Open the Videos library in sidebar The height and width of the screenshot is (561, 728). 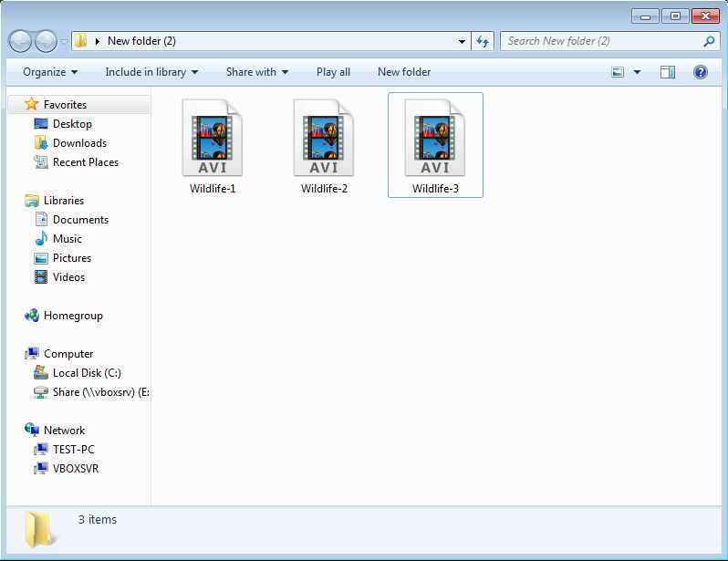pos(68,277)
